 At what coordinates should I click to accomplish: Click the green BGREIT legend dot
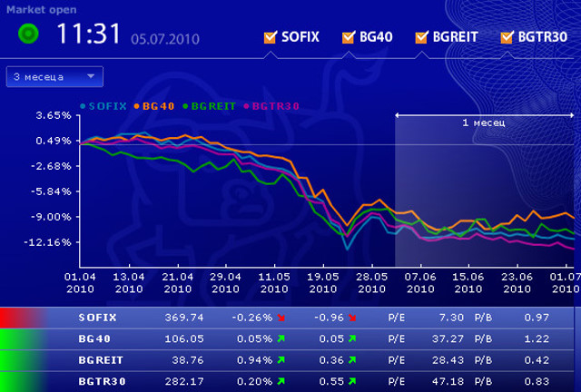pos(184,106)
